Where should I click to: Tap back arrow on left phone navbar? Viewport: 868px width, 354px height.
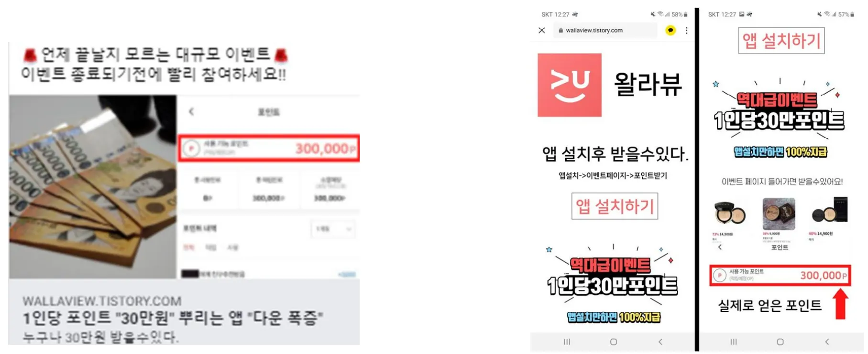point(660,342)
